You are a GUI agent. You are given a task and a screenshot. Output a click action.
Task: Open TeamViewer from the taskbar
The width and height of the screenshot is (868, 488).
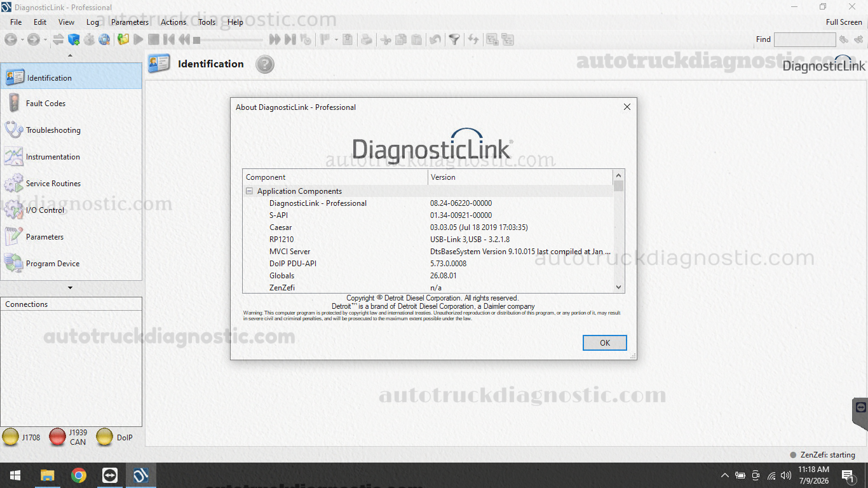click(x=110, y=475)
